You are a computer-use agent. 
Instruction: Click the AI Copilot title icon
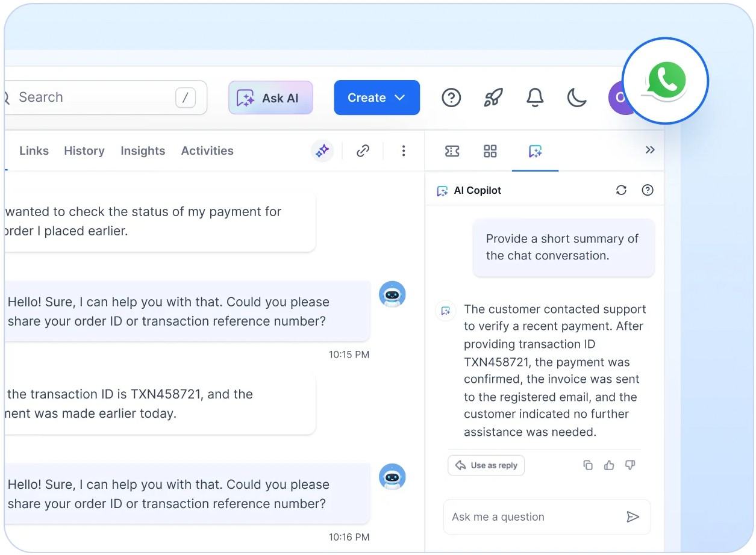point(442,191)
